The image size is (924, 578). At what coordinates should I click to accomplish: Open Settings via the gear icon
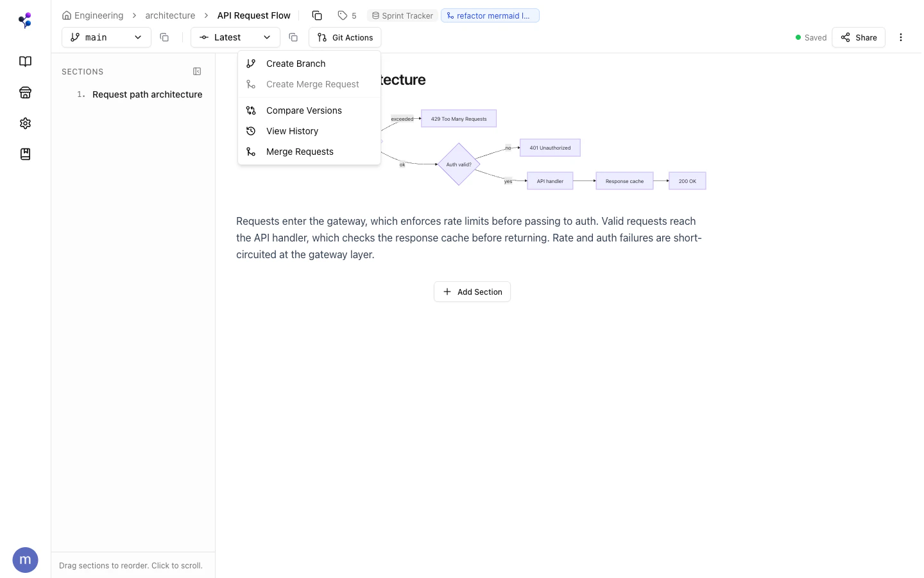25,123
